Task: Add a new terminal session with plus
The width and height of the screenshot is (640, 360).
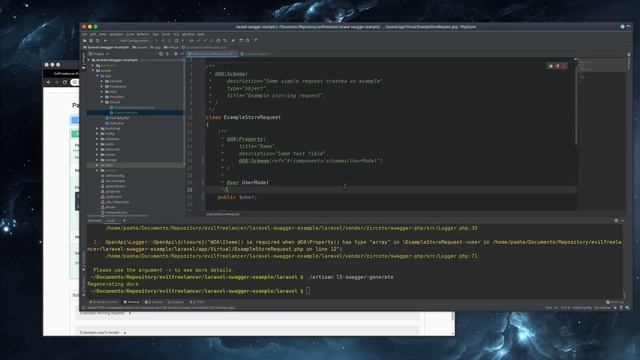Action: click(124, 220)
